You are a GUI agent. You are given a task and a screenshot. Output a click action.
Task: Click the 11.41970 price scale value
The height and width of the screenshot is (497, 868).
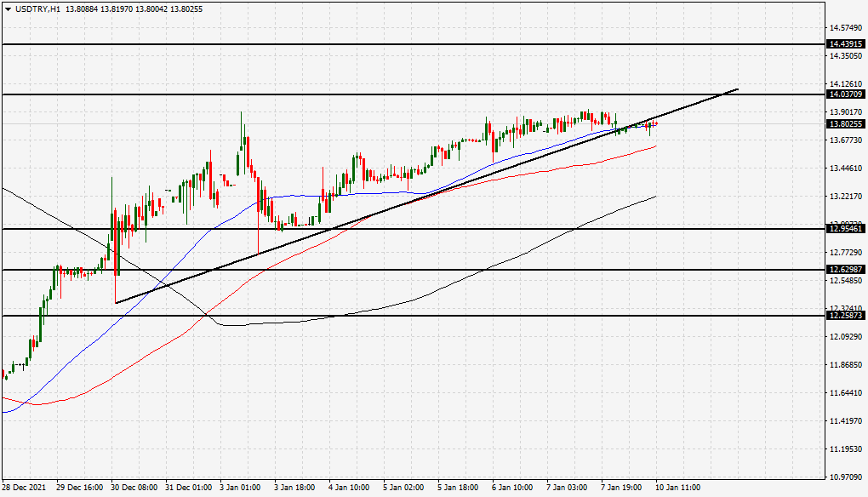pos(846,421)
